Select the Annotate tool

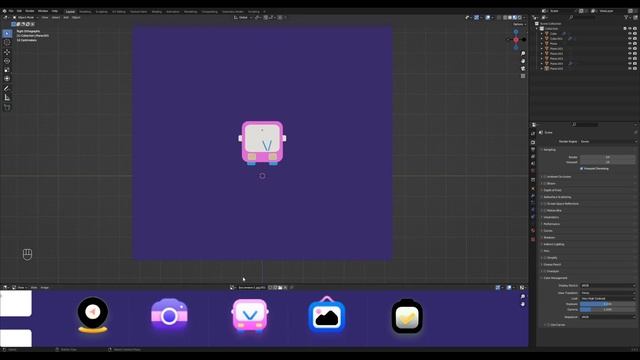pos(7,89)
